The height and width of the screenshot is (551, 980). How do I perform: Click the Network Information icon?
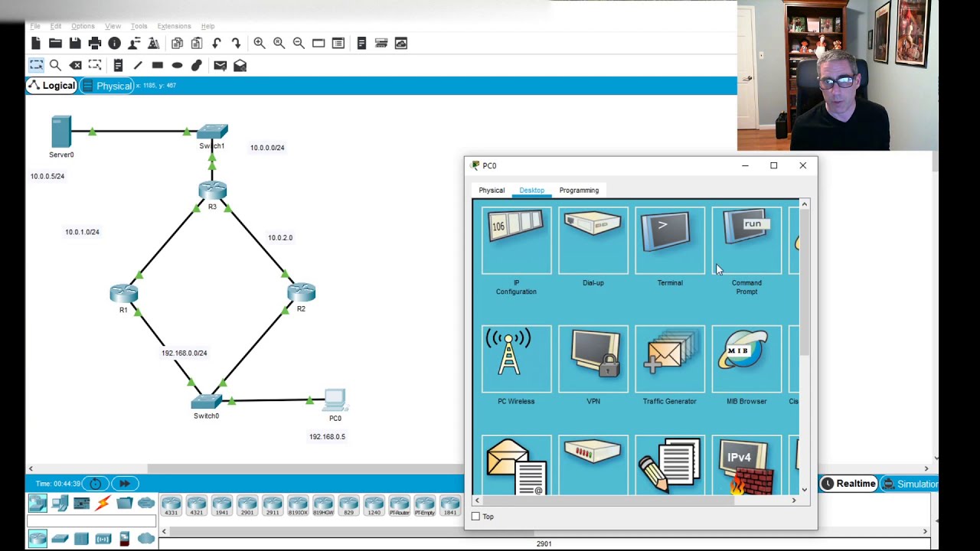(114, 44)
